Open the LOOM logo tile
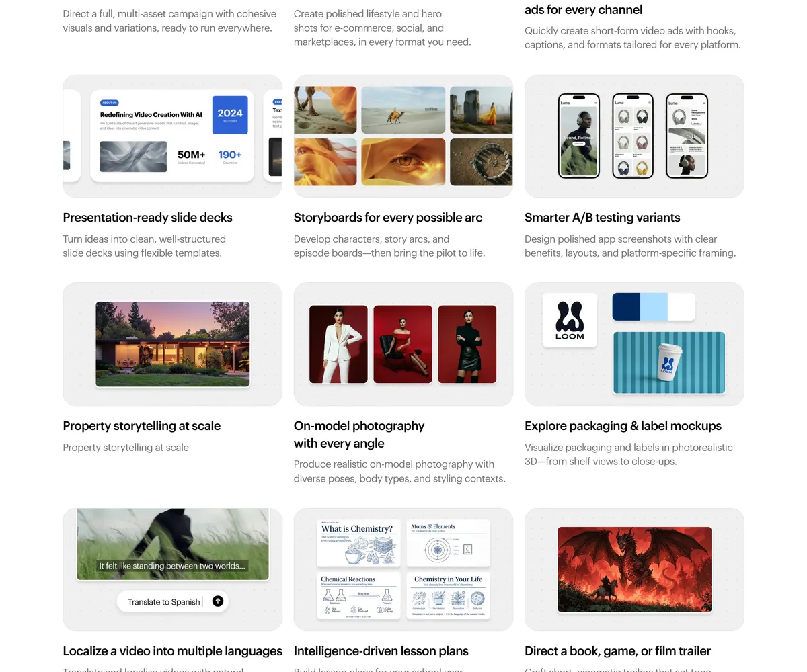The image size is (807, 672). click(x=570, y=320)
